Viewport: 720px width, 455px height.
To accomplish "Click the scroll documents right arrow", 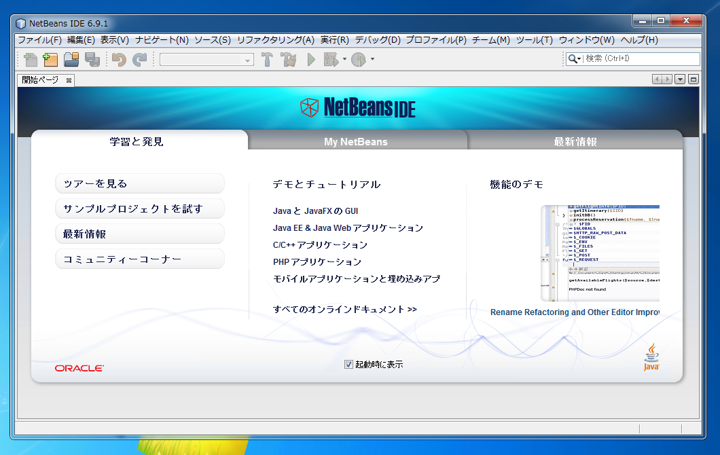I will pyautogui.click(x=667, y=79).
